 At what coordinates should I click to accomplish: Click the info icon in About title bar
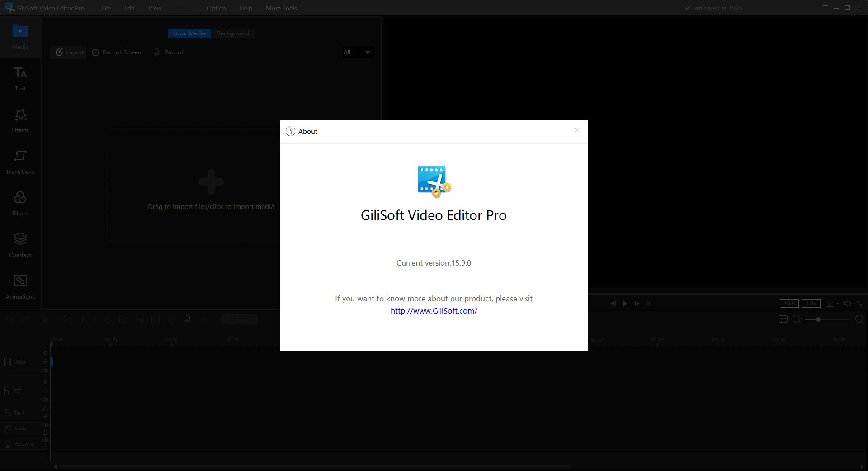click(290, 131)
